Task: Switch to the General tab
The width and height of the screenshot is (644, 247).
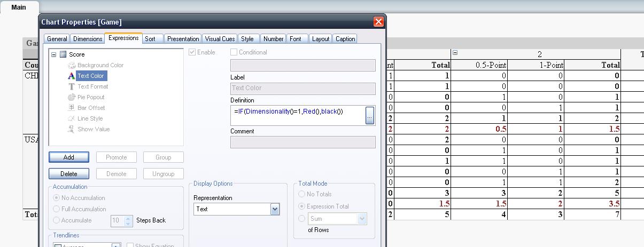Action: [x=57, y=39]
